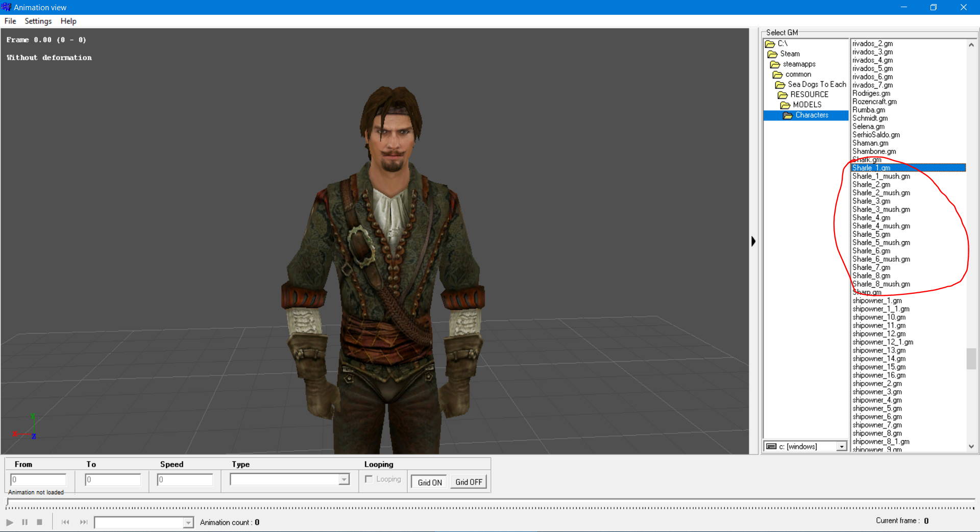Open the C:\ root folder

point(777,44)
